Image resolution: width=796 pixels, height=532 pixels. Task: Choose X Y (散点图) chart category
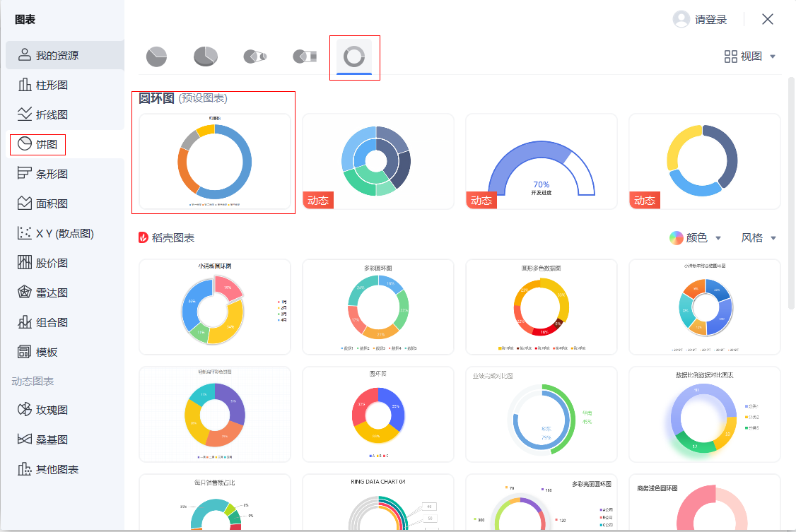pos(65,233)
